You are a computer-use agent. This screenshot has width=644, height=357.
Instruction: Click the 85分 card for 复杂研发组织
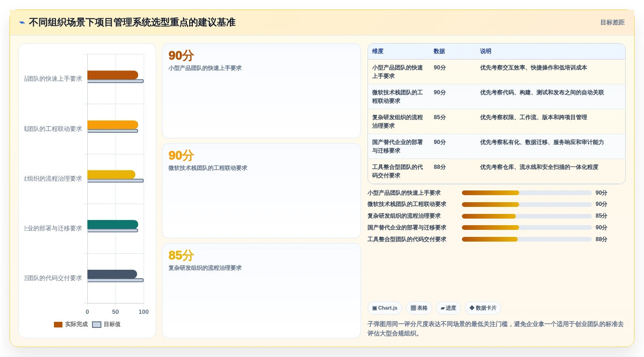(261, 290)
